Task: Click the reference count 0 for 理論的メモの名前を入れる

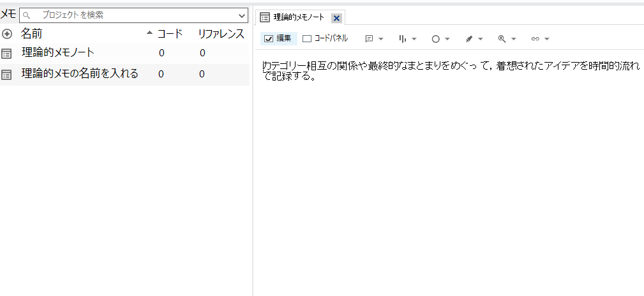Action: click(202, 74)
